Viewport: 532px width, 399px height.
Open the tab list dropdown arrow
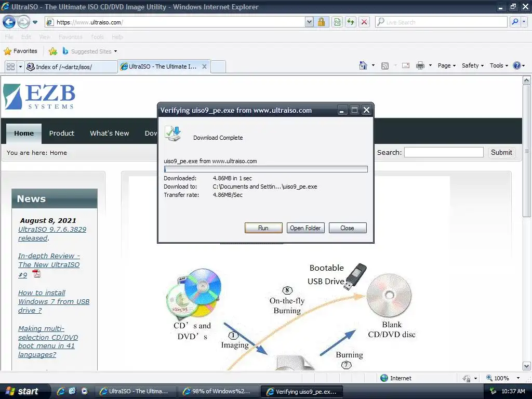pyautogui.click(x=20, y=66)
